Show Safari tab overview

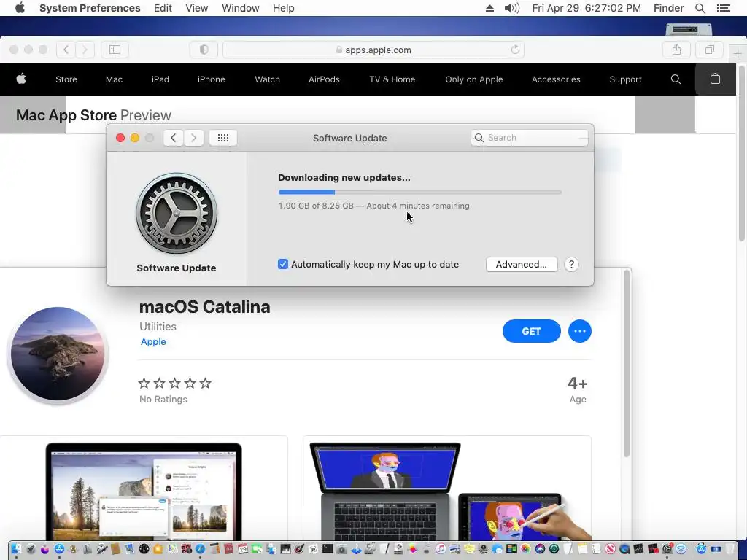click(x=709, y=50)
